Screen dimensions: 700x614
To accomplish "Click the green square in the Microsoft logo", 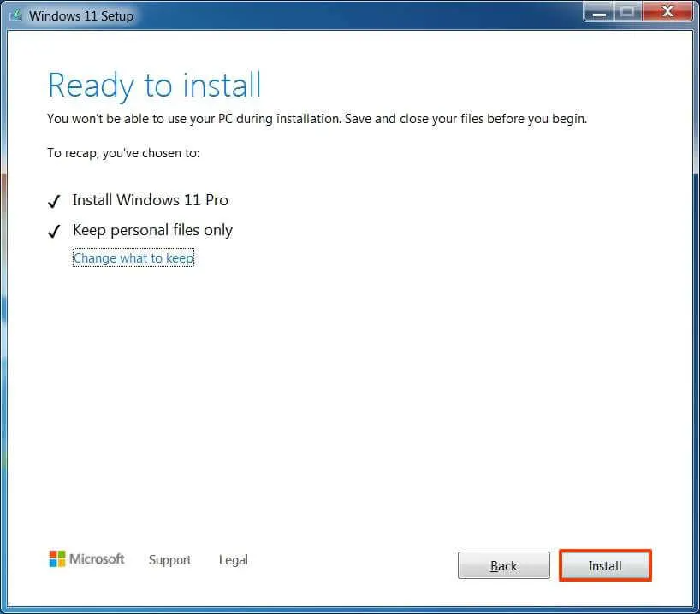I will [x=61, y=554].
